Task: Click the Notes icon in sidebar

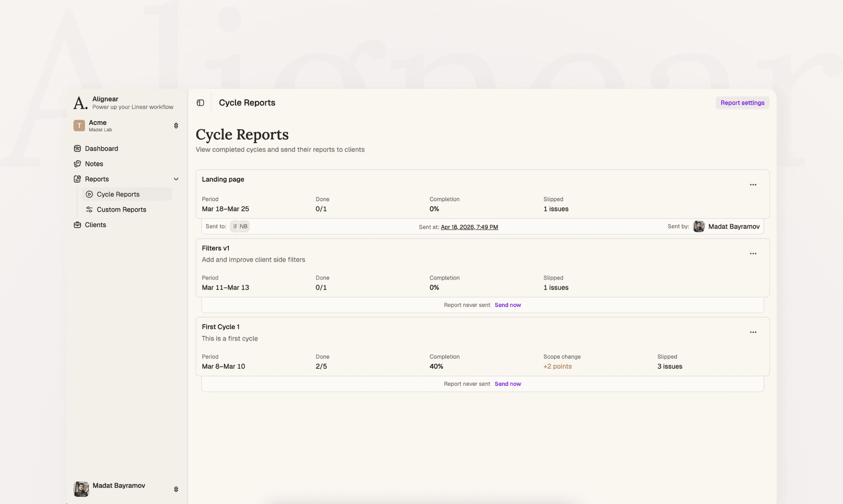Action: click(x=78, y=164)
